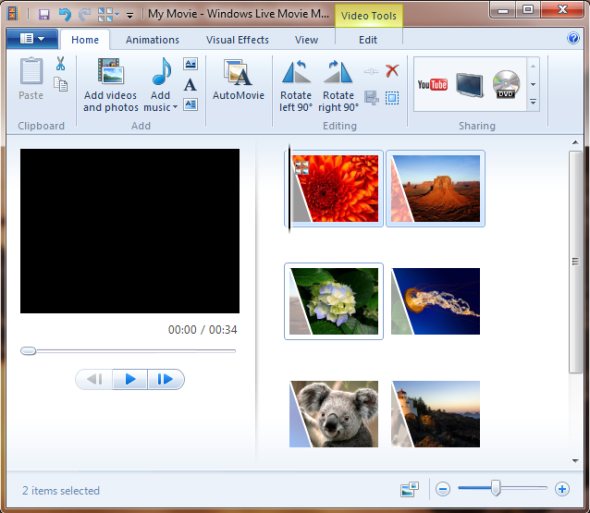Save project via quick access toolbar

(x=44, y=15)
